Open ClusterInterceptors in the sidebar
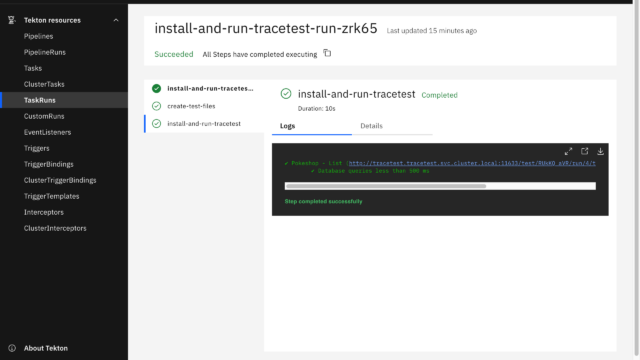 [55, 228]
